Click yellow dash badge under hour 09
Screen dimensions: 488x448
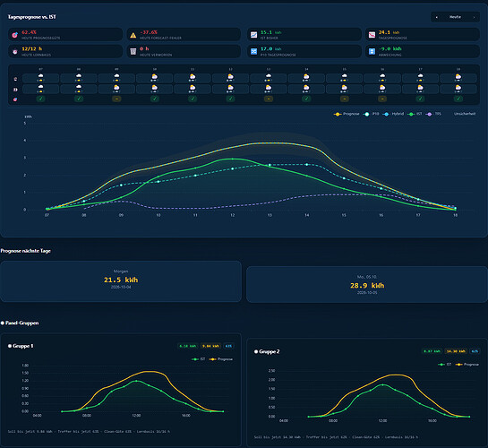[116, 99]
